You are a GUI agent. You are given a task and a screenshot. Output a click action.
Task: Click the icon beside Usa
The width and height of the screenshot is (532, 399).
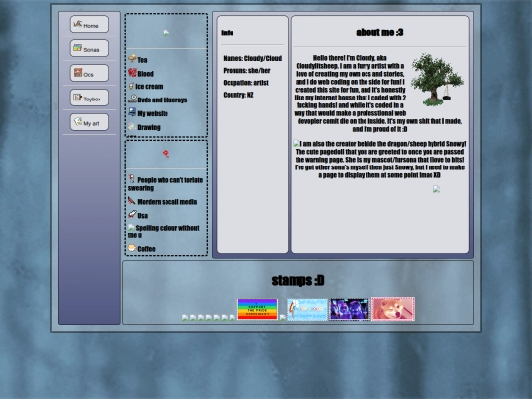pyautogui.click(x=132, y=214)
